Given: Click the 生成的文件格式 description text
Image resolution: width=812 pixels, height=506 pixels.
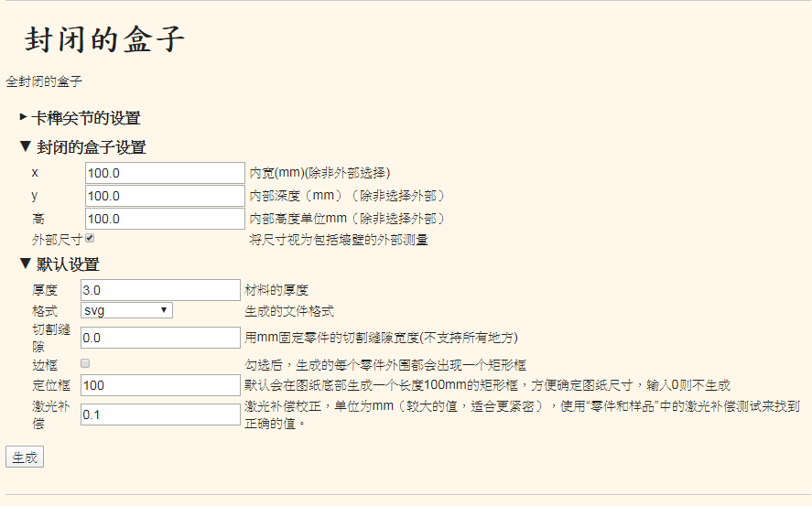Looking at the screenshot, I should [289, 311].
